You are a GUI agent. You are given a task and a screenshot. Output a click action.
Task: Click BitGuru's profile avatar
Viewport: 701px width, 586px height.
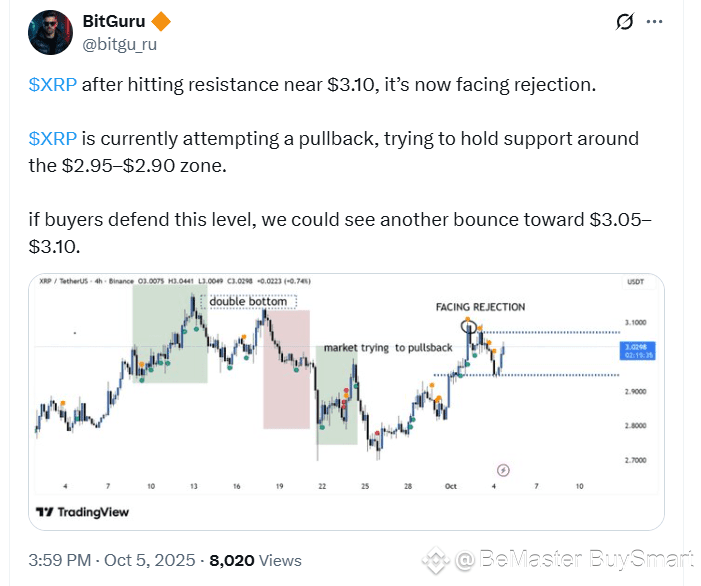pyautogui.click(x=51, y=32)
